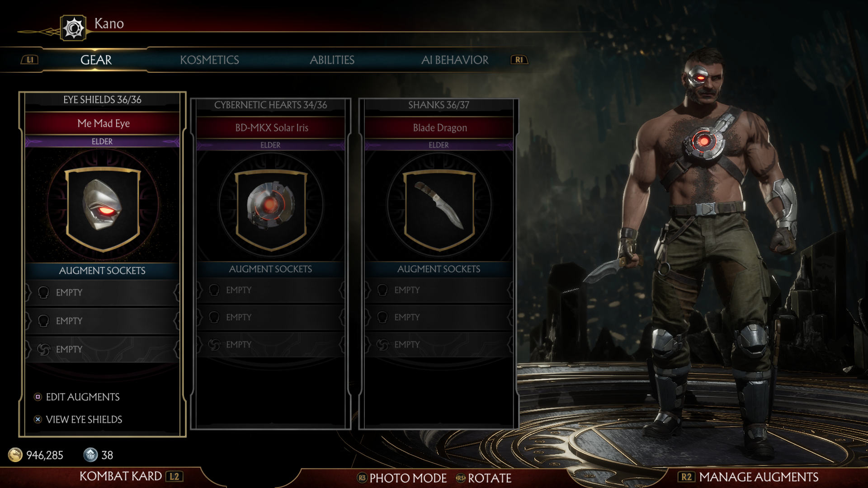868x488 pixels.
Task: Open the Abilities tab
Action: coord(332,60)
